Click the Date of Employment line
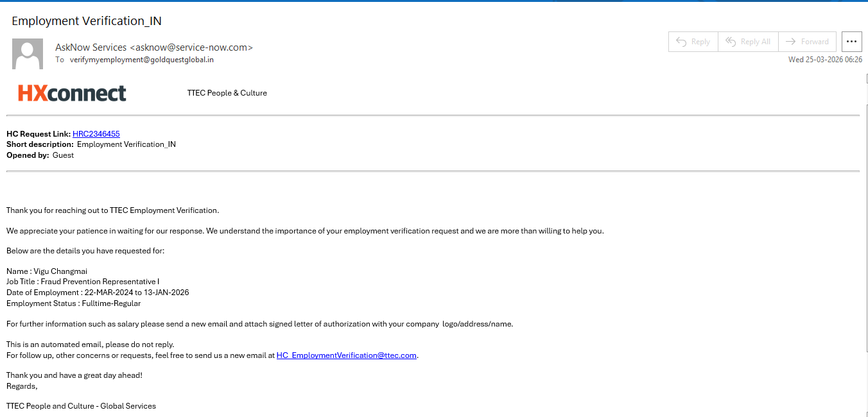The image size is (868, 417). [98, 293]
